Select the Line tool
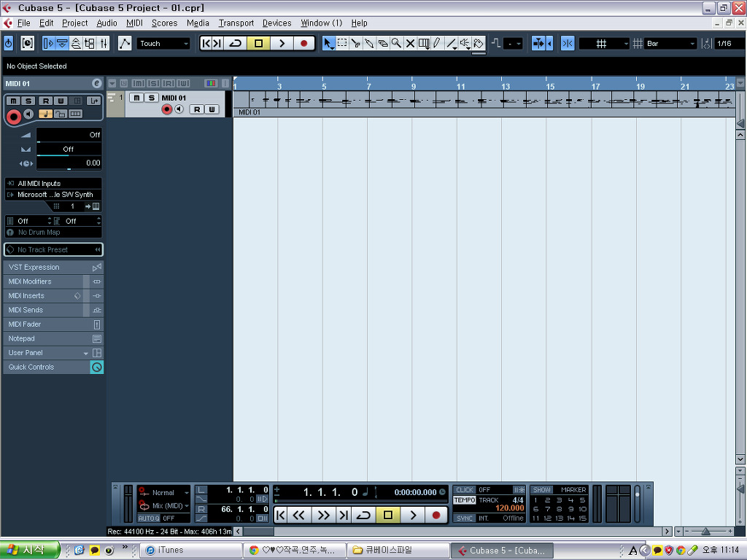Viewport: 747px width, 560px height. point(451,43)
